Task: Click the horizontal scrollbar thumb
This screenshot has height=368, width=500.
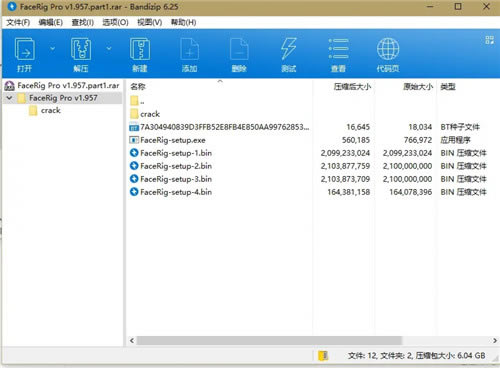Action: [x=269, y=340]
